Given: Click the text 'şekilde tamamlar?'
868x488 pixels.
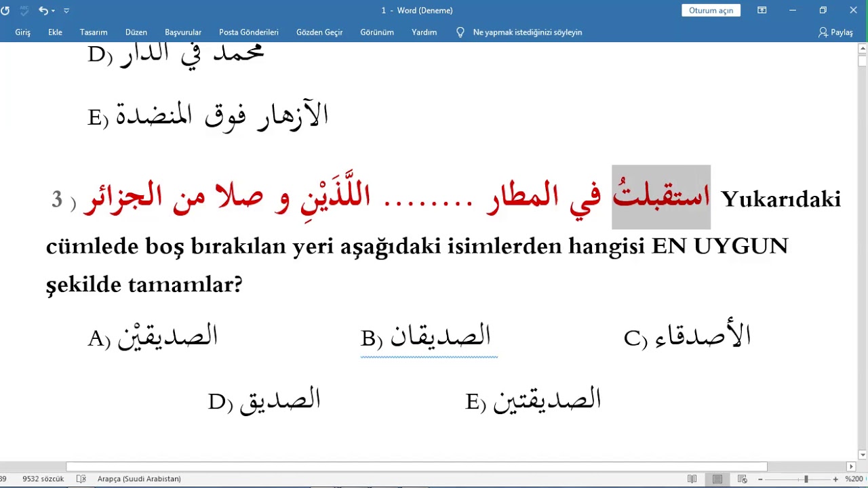Looking at the screenshot, I should pyautogui.click(x=144, y=285).
